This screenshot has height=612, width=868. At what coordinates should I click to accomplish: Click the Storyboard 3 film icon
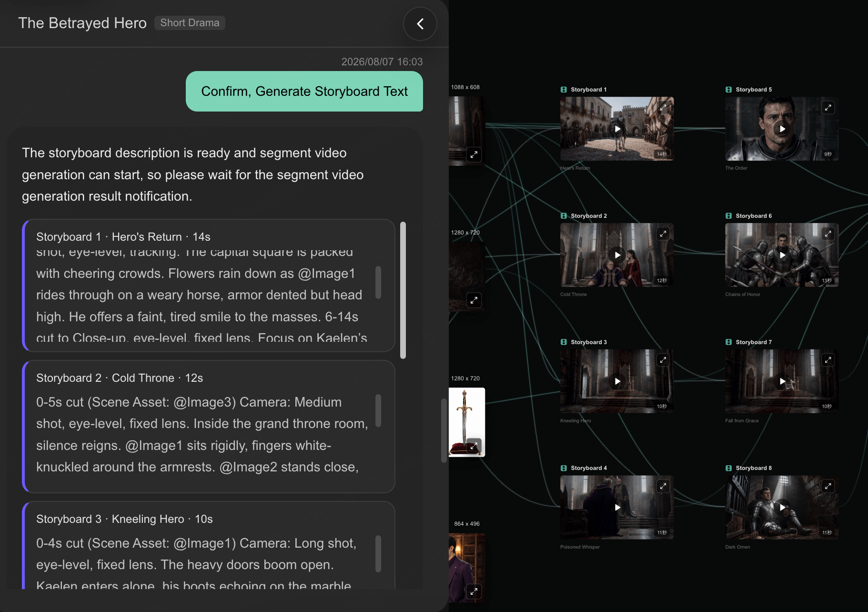564,342
